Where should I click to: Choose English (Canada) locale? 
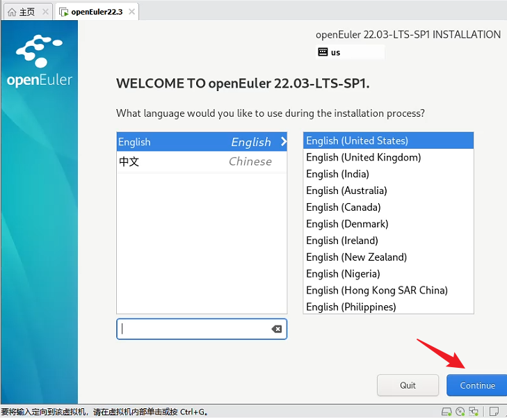(388, 207)
